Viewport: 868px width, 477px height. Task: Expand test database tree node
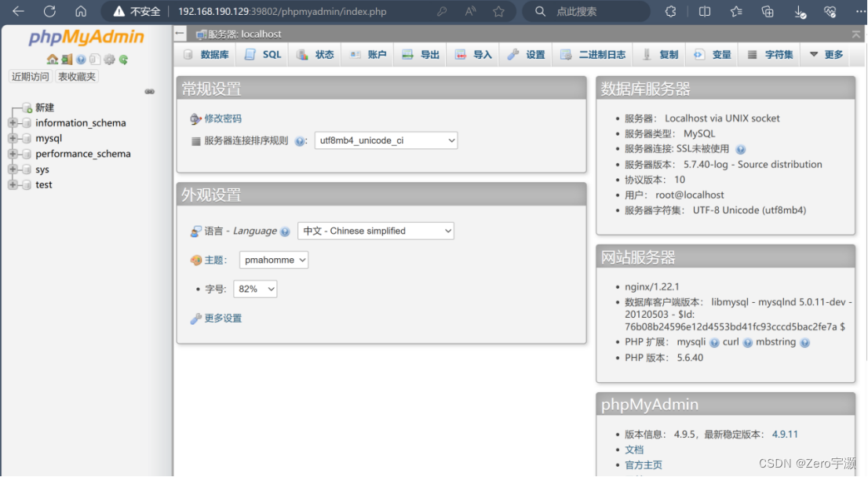click(13, 185)
